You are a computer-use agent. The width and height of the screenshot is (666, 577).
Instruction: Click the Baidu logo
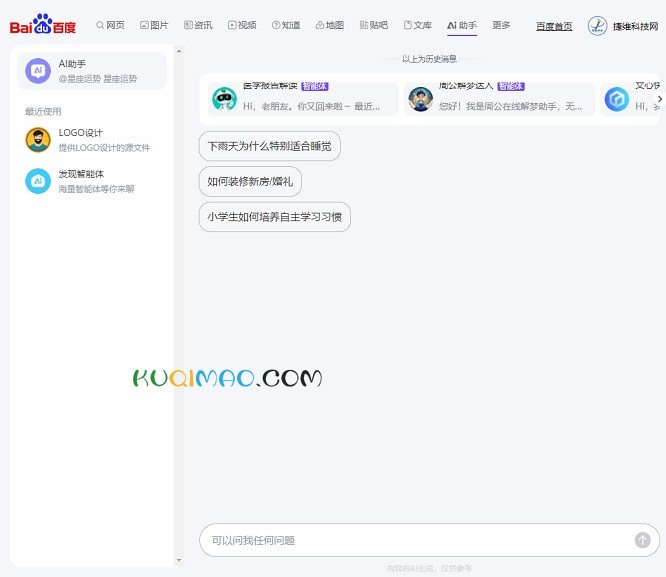(42, 24)
